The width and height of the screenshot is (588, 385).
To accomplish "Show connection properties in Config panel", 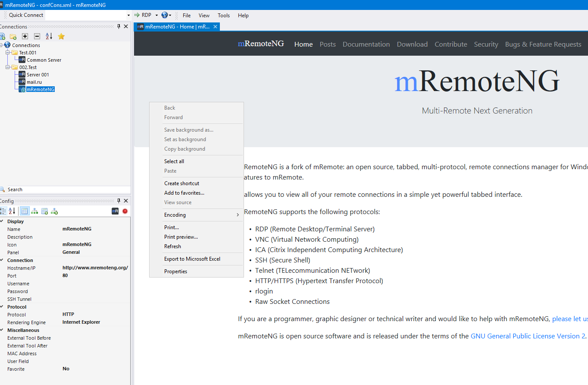I will click(24, 211).
